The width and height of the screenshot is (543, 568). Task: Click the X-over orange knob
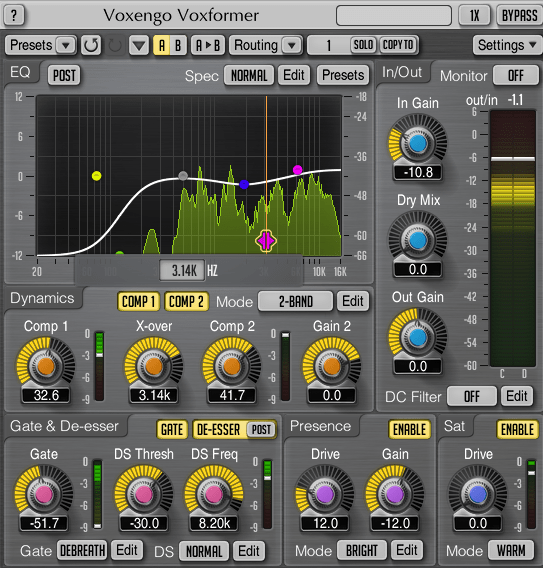[x=154, y=366]
